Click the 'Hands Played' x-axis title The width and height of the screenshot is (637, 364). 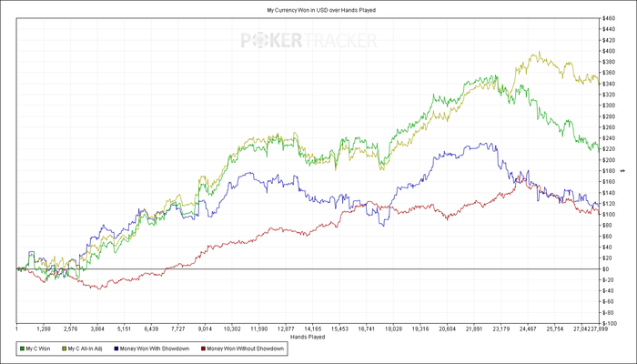click(308, 338)
